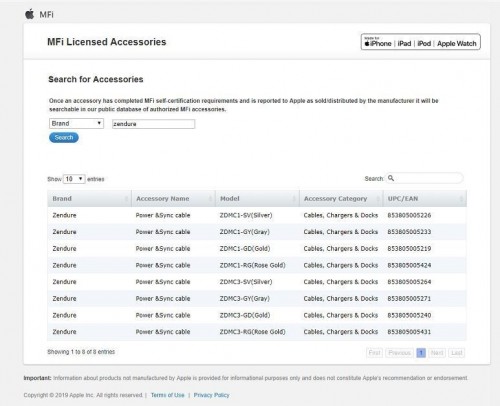Image resolution: width=500 pixels, height=406 pixels.
Task: Click UPC 853805005226
Action: coord(409,215)
